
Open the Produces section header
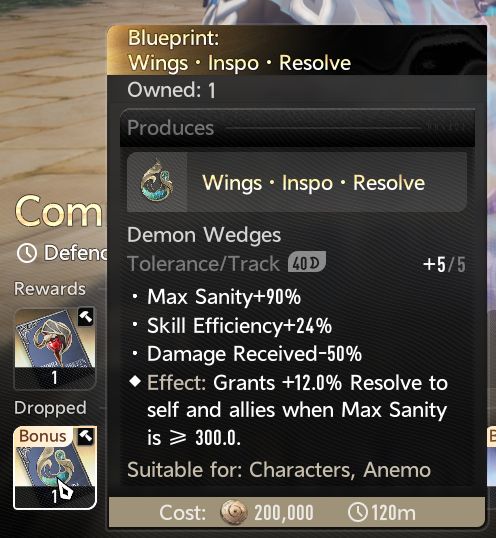297,128
